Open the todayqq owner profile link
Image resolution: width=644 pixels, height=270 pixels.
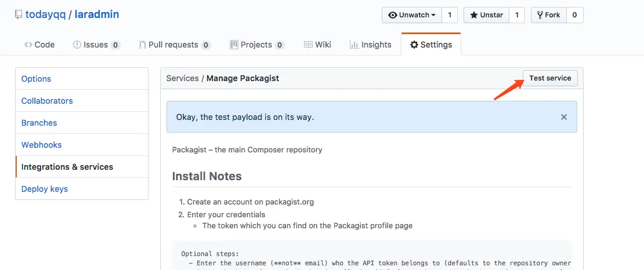(45, 14)
